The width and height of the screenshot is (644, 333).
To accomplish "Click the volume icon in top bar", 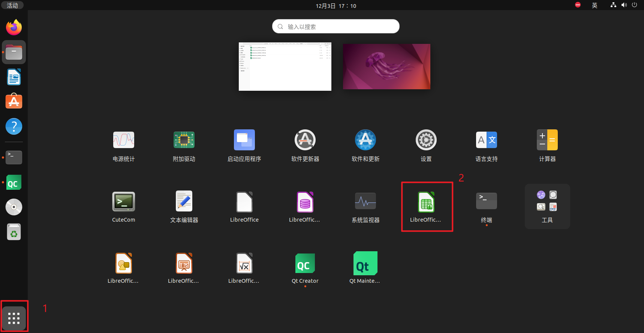I will tap(624, 5).
